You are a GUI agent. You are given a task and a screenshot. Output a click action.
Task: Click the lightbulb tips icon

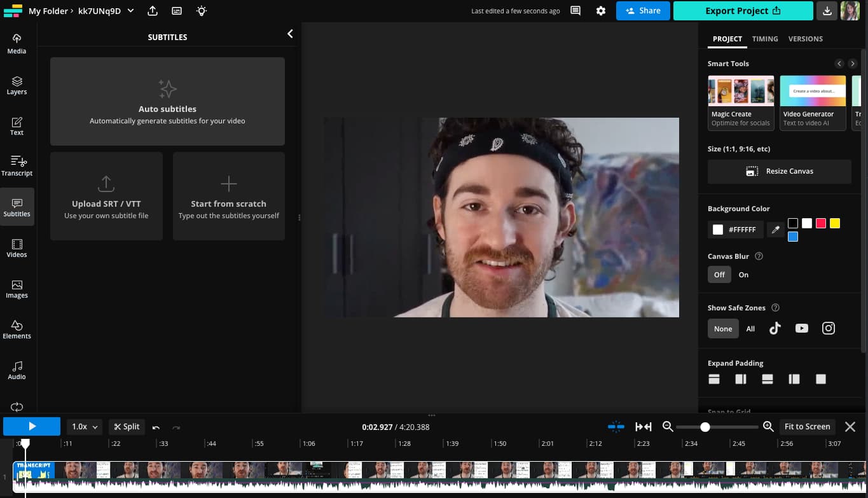click(201, 11)
